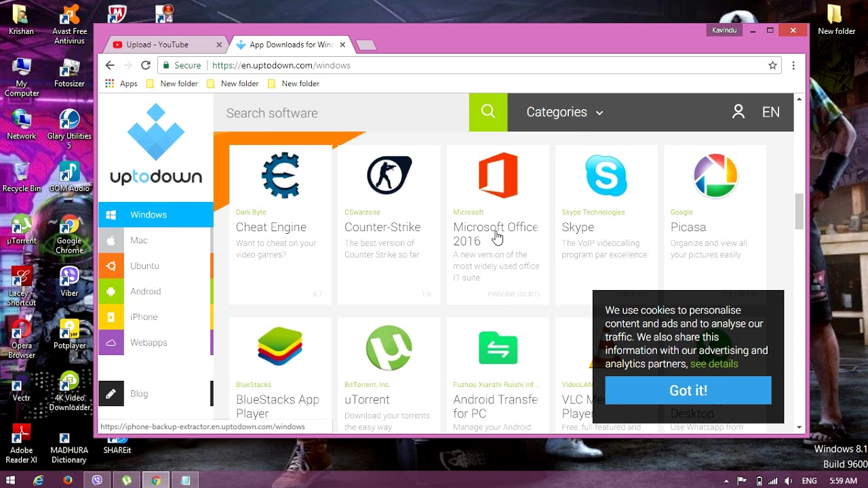
Task: Select Ubuntu in the platform sidebar
Action: [156, 266]
